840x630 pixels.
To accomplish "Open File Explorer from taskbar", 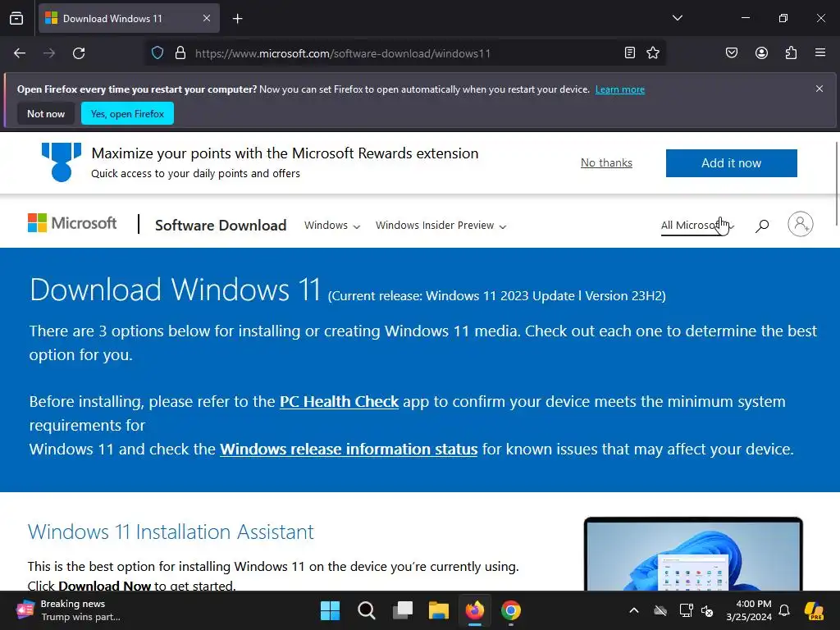I will tap(438, 610).
